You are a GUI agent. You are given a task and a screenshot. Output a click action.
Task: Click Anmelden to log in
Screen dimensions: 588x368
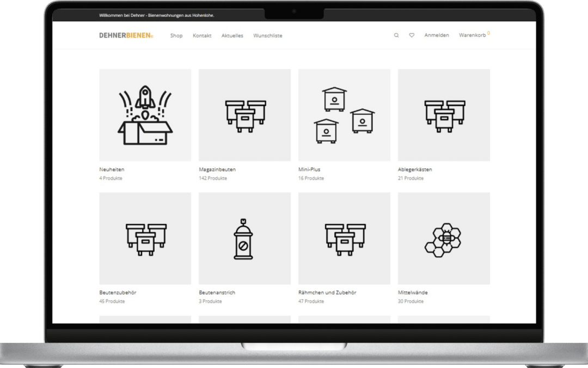pyautogui.click(x=437, y=35)
